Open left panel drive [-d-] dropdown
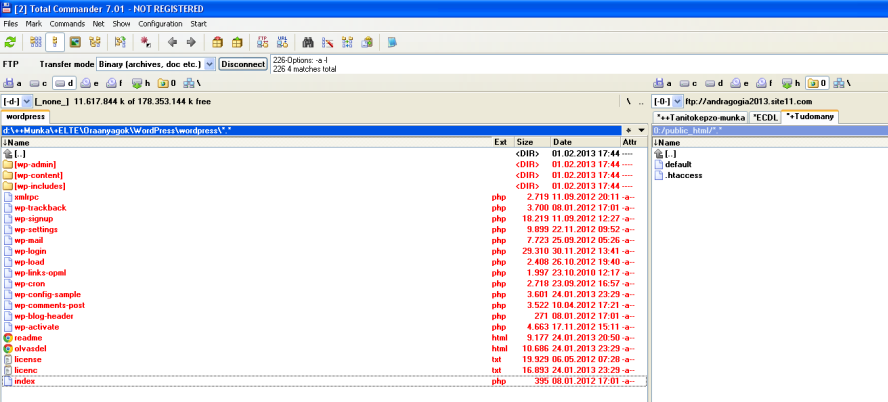This screenshot has width=888, height=402. coord(28,101)
